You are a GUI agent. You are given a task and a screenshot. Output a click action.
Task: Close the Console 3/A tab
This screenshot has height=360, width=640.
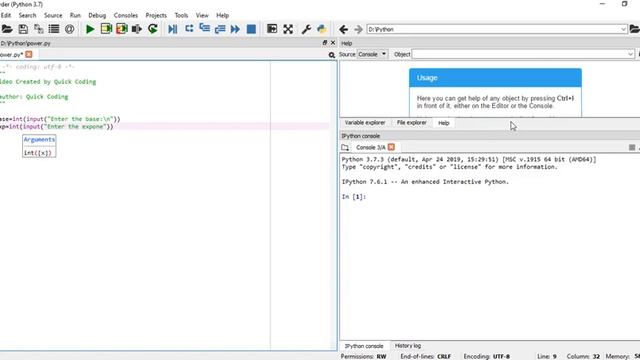point(391,147)
